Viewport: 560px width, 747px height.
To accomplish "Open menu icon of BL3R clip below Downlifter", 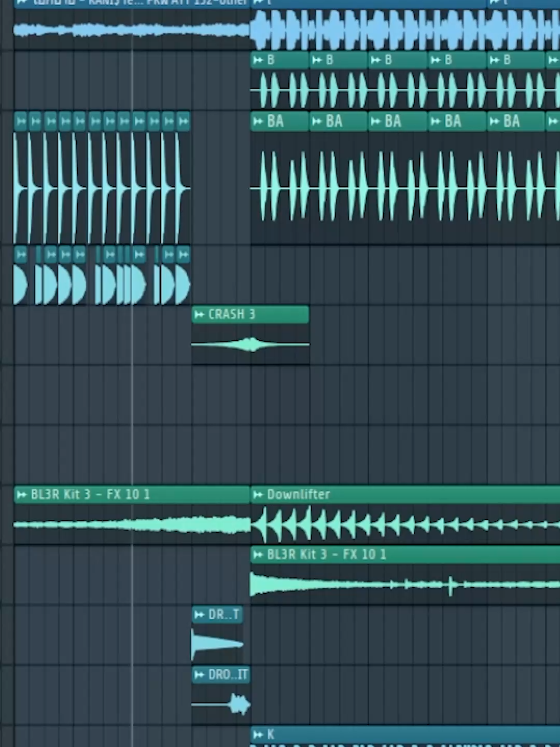I will pos(258,555).
